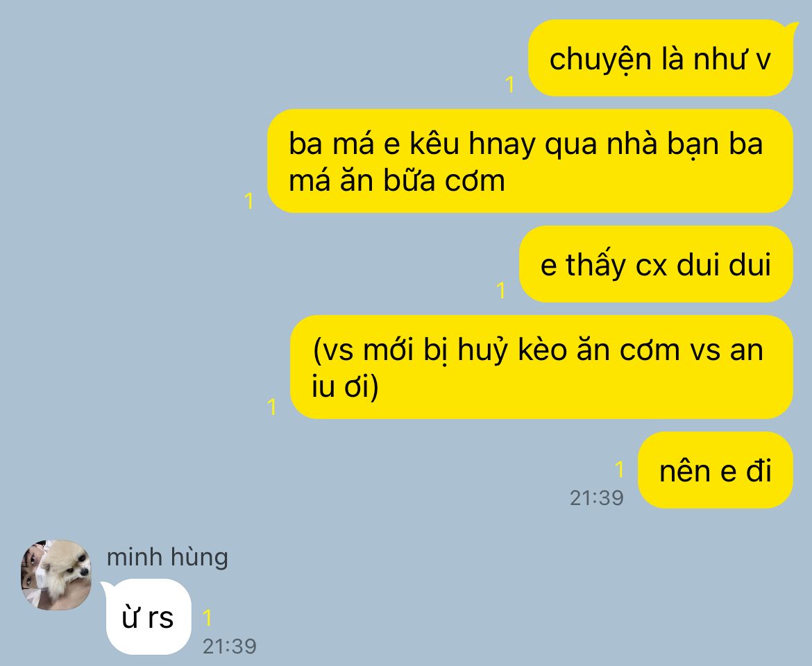Image resolution: width=812 pixels, height=666 pixels.
Task: Select the 'ba má e kêu hnay' bubble
Action: point(530,161)
